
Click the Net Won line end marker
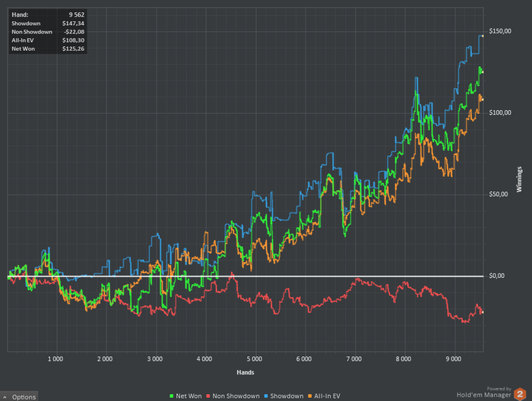pos(483,72)
